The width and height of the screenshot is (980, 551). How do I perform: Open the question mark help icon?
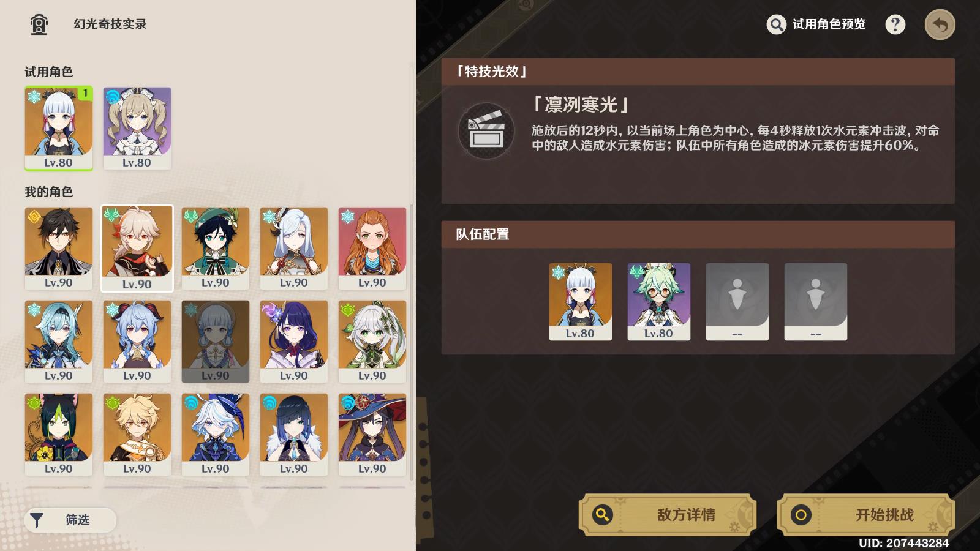895,24
